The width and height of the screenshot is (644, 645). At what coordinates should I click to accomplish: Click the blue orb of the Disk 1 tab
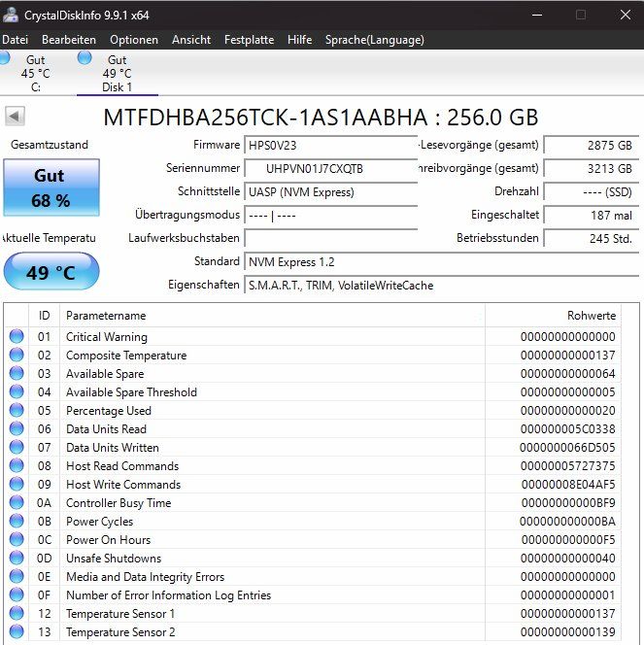point(85,57)
